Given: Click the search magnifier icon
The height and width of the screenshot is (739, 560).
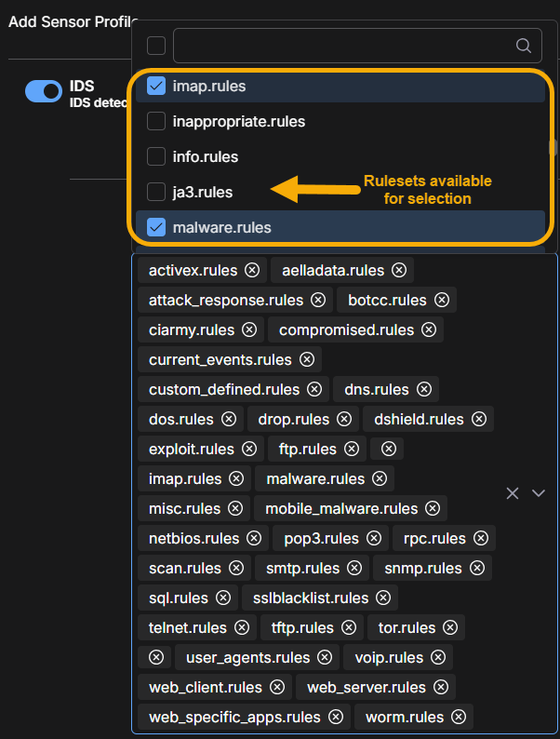Looking at the screenshot, I should click(x=524, y=45).
